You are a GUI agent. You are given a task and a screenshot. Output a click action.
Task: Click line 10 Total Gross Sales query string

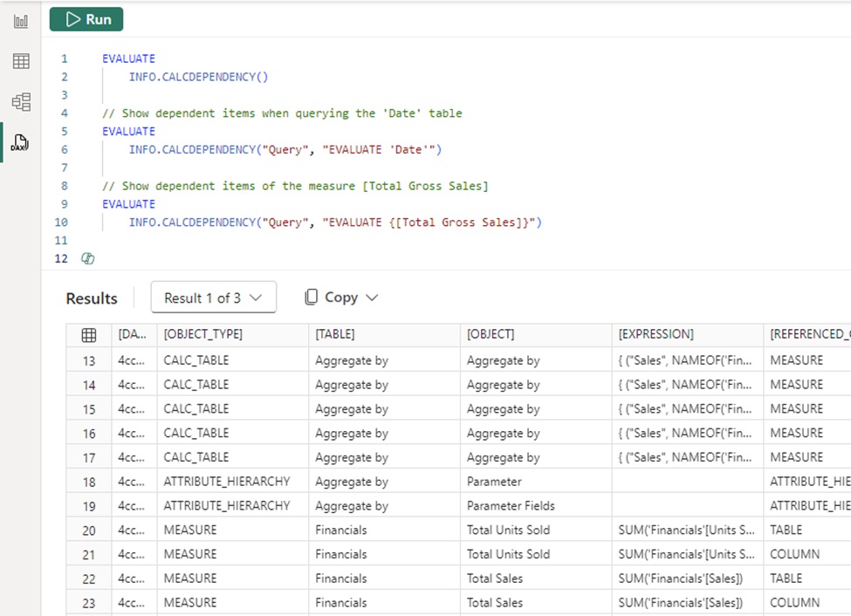(x=429, y=222)
